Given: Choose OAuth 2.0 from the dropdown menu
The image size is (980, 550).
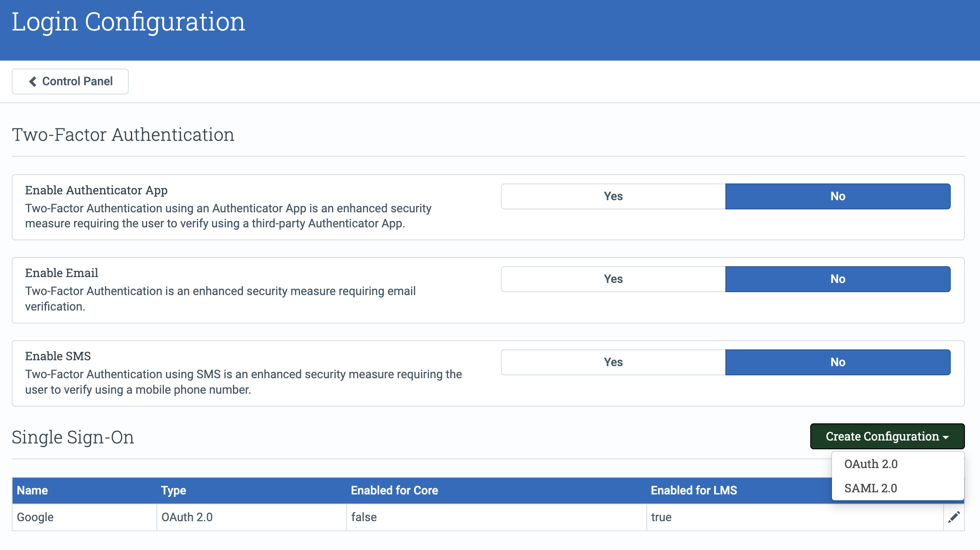Looking at the screenshot, I should click(898, 464).
